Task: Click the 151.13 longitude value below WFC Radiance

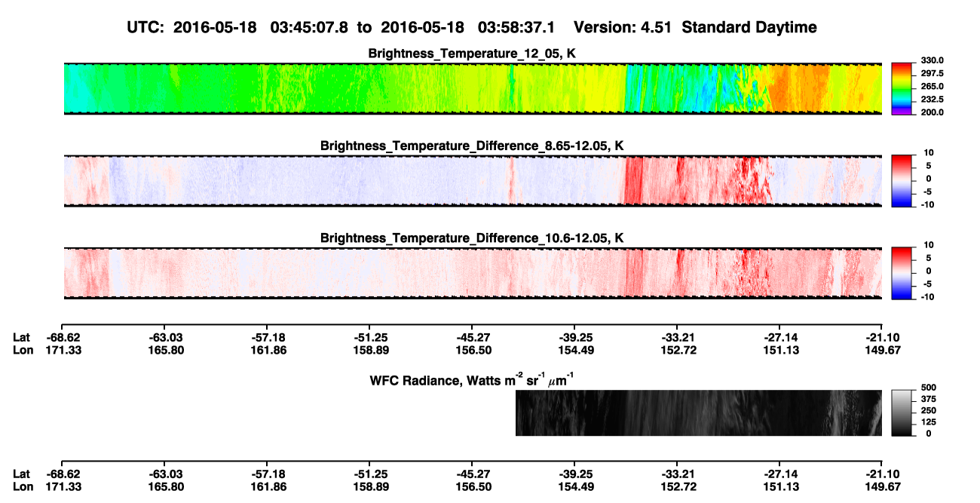Action: (x=779, y=486)
